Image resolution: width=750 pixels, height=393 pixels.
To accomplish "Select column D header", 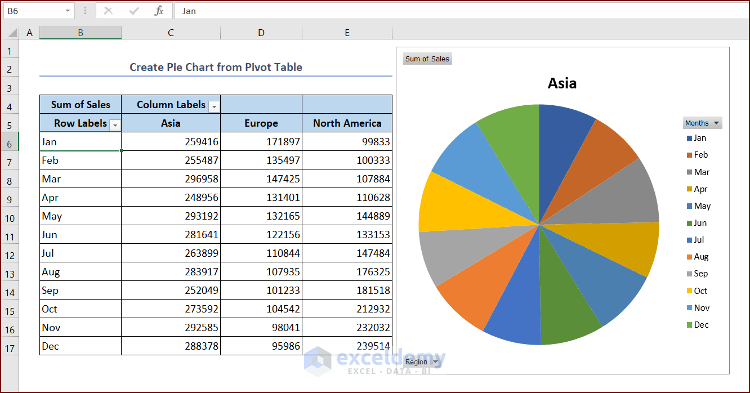I will coord(261,33).
